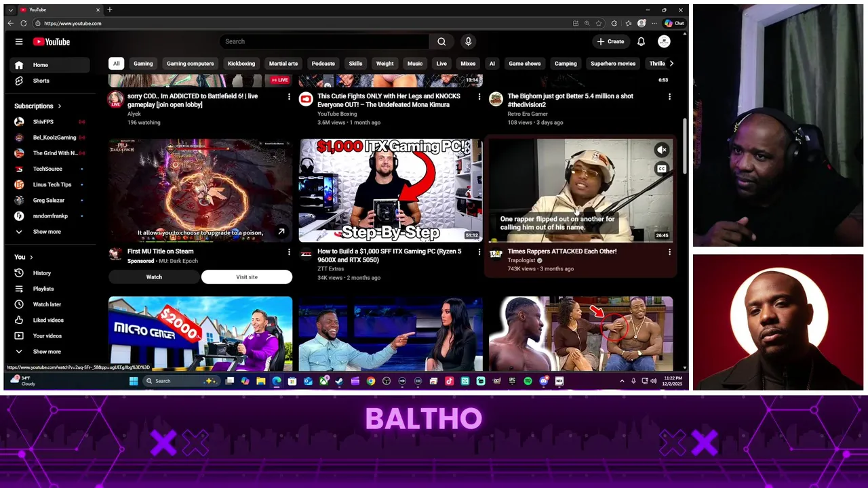This screenshot has height=488, width=868.
Task: Expand the Subscriptions section arrow
Action: (x=60, y=106)
